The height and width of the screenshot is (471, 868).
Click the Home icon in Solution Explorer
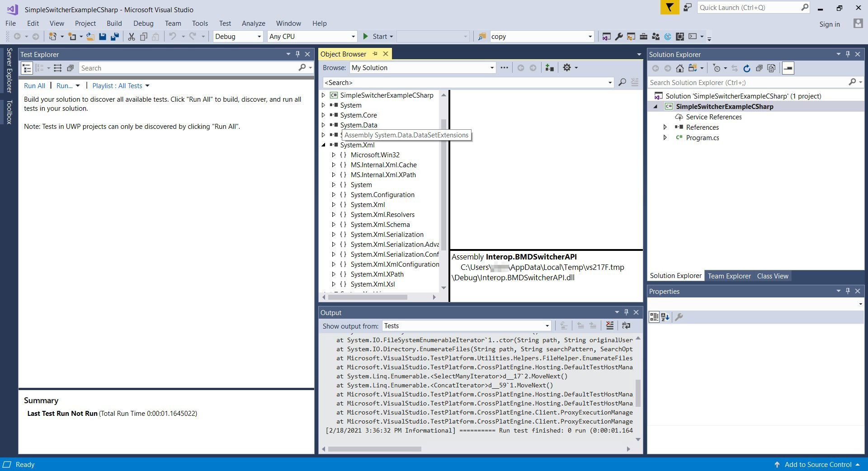679,68
